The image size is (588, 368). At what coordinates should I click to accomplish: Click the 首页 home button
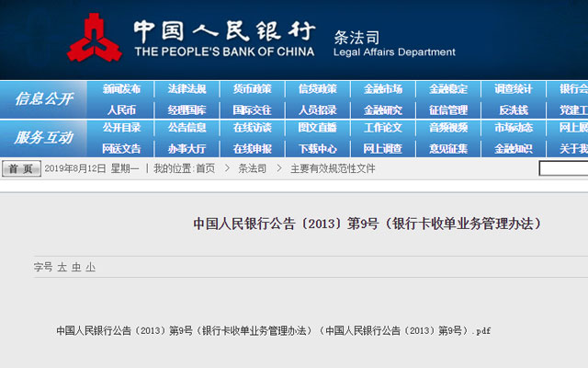tap(21, 168)
